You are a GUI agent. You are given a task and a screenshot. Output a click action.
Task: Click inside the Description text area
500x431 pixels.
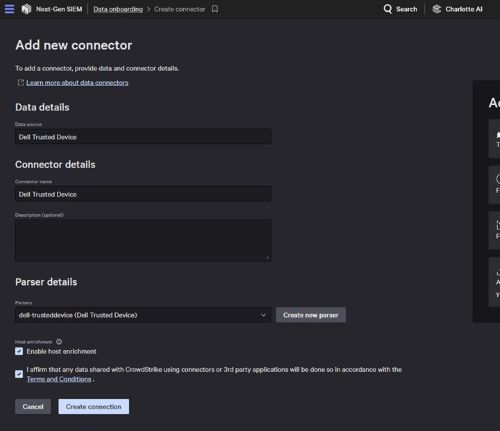[x=143, y=240]
